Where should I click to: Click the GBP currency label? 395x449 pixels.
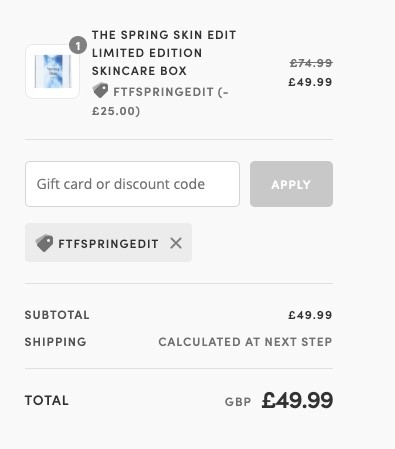tap(238, 402)
